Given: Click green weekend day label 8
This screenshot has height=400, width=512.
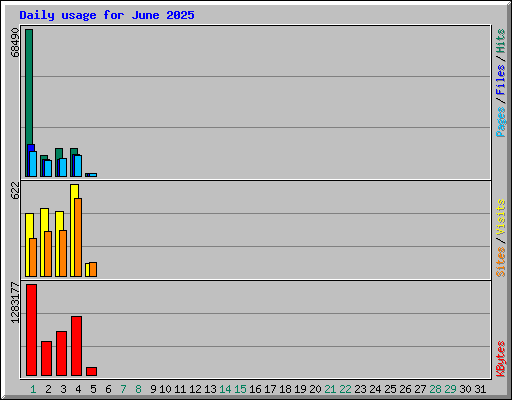Looking at the screenshot, I should click(x=138, y=389).
